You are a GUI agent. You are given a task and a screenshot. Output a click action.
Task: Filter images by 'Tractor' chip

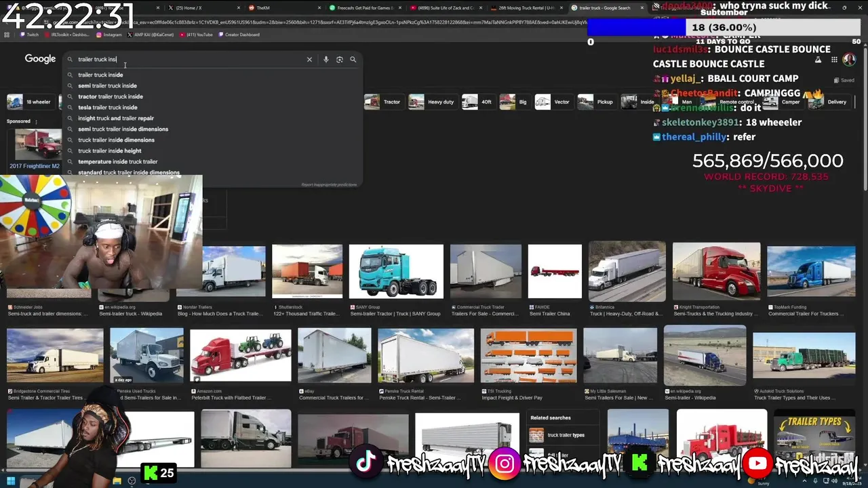383,102
